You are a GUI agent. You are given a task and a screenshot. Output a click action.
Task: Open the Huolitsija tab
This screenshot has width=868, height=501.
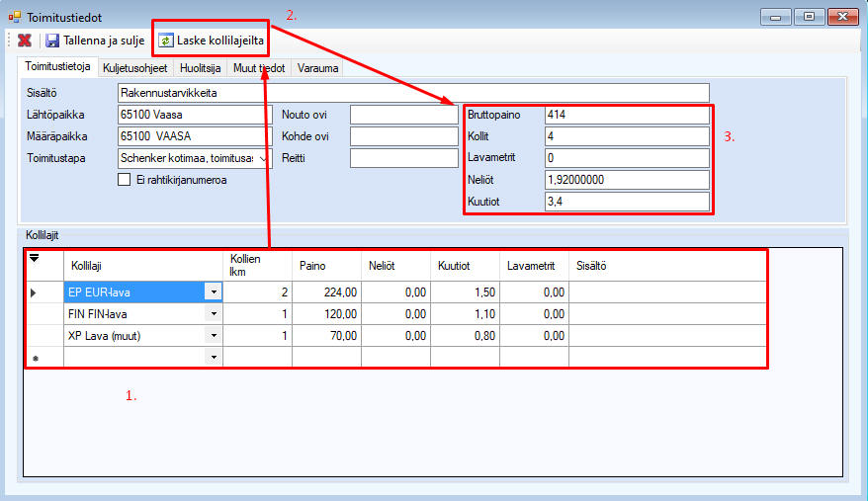(201, 68)
